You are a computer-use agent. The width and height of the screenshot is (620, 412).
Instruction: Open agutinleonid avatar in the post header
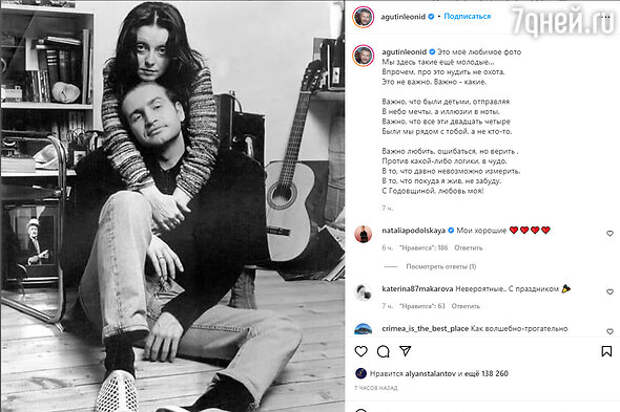tap(363, 17)
